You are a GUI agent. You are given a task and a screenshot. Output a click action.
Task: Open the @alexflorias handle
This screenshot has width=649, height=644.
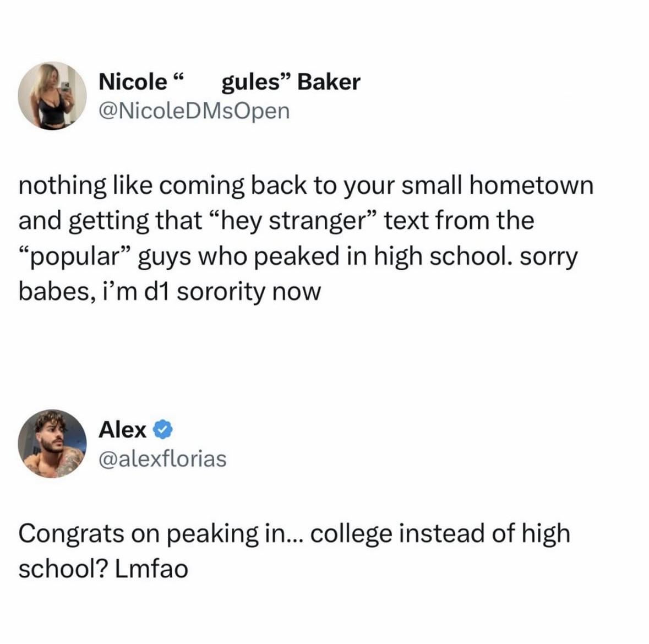point(162,458)
